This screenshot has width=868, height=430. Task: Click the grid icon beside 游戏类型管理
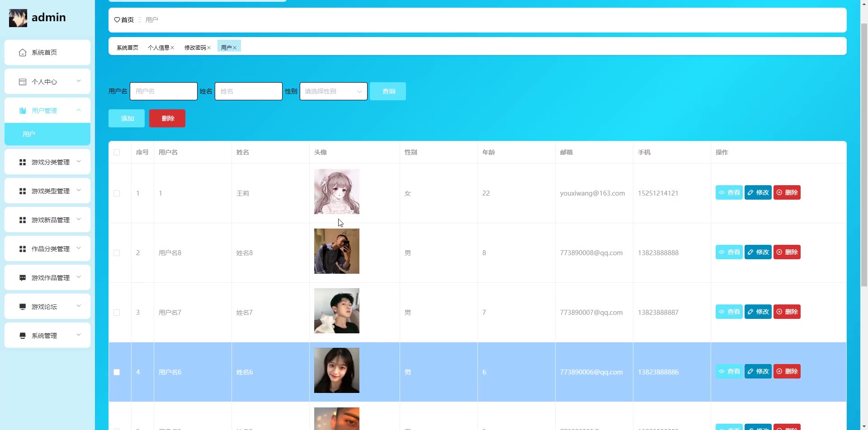[23, 191]
